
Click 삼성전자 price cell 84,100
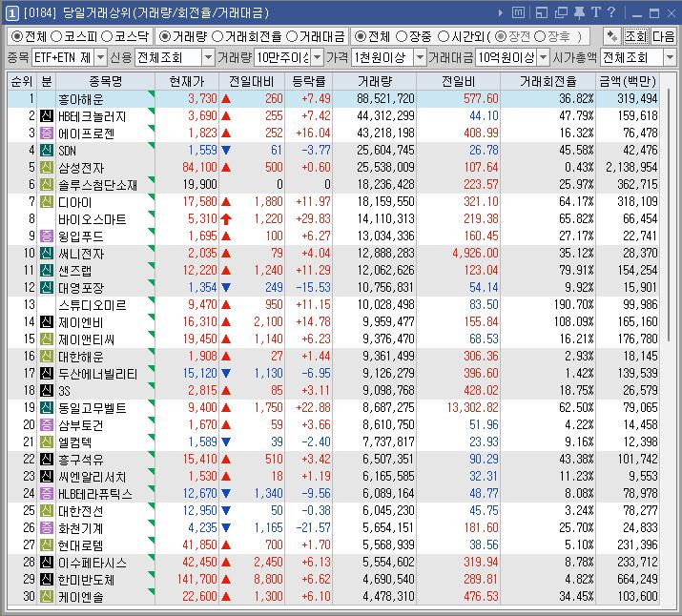[x=199, y=168]
